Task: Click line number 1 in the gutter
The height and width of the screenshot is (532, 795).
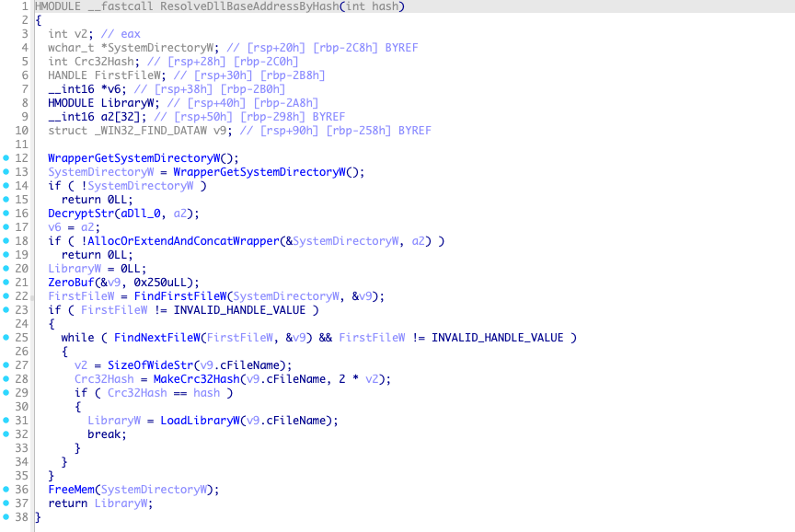Action: (x=24, y=6)
